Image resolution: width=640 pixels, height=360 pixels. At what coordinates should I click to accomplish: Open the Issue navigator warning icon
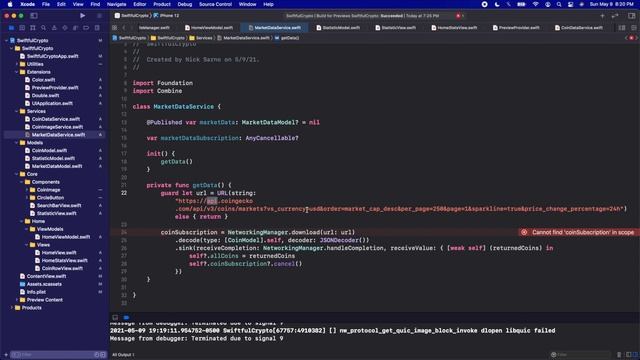[54, 28]
